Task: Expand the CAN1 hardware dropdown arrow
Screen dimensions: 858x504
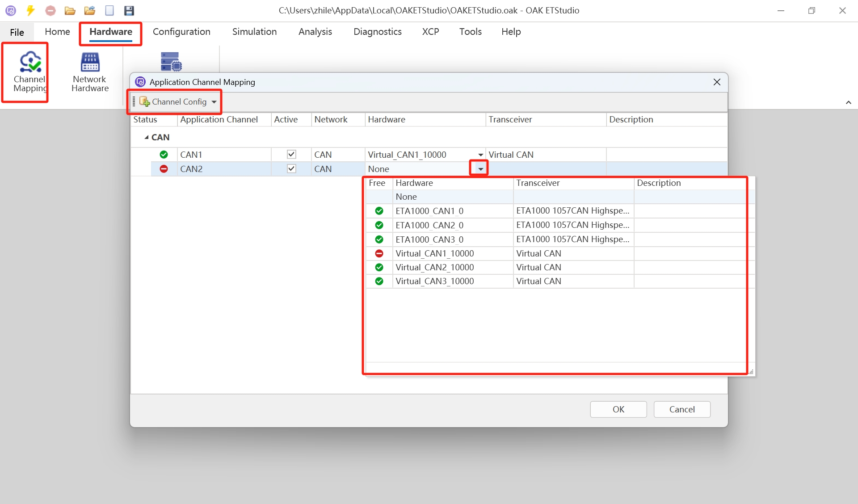Action: click(480, 155)
